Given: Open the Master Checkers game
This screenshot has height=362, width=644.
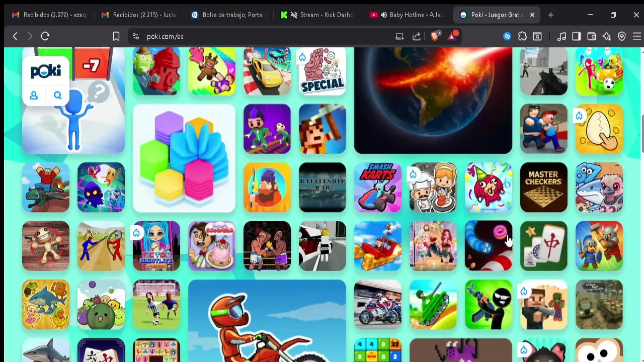Looking at the screenshot, I should tap(544, 188).
